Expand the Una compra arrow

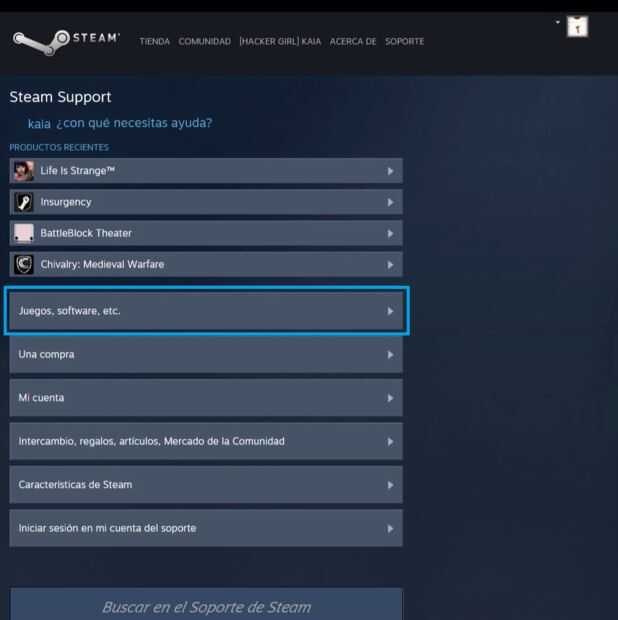tap(390, 355)
